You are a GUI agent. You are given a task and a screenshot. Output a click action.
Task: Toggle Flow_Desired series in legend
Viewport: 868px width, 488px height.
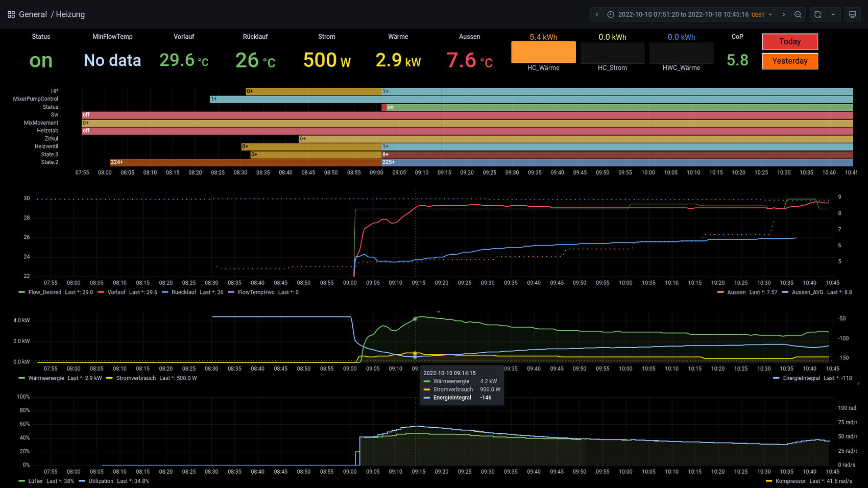[x=44, y=292]
